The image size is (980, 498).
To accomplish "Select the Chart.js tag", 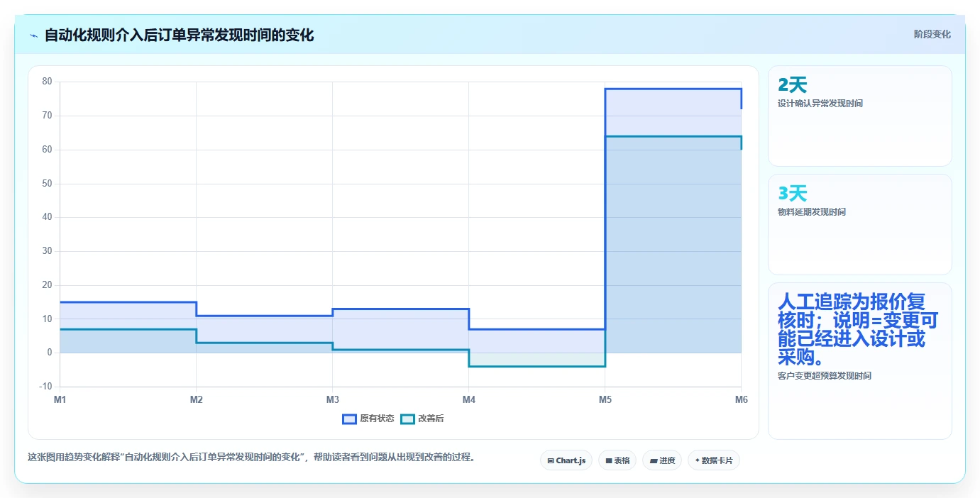I will click(566, 460).
